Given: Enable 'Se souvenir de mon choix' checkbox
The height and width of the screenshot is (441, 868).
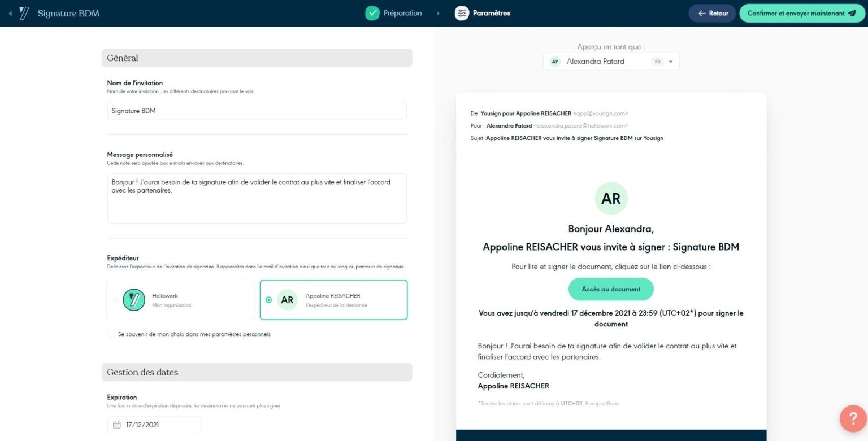Looking at the screenshot, I should (111, 334).
